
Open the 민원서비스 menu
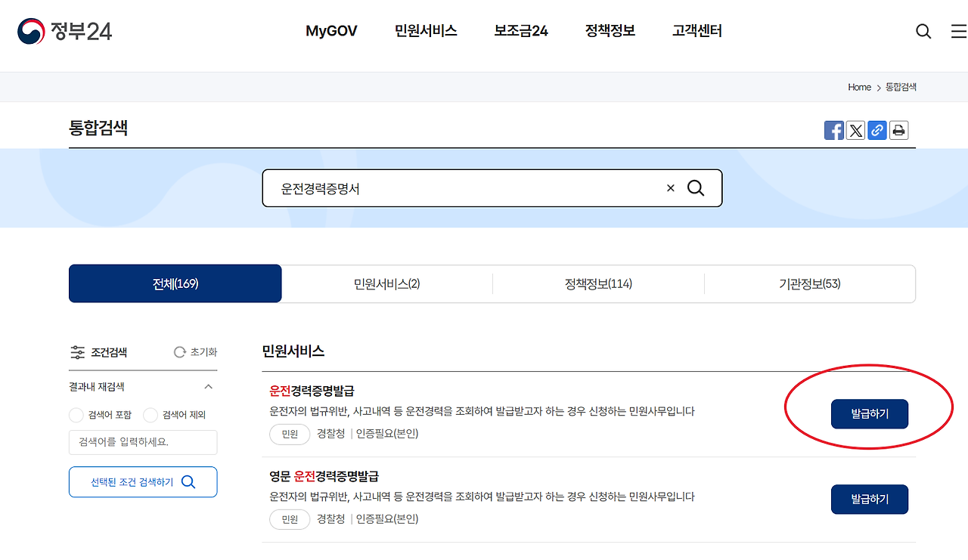click(x=426, y=31)
